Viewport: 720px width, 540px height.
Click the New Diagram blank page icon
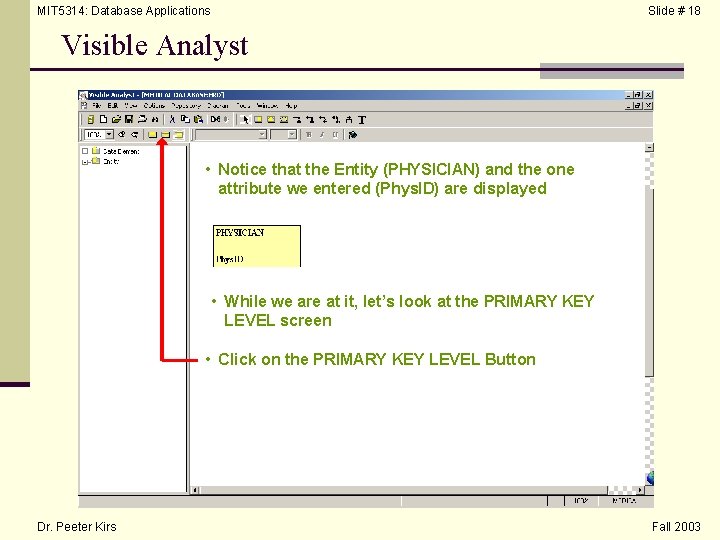tap(103, 119)
